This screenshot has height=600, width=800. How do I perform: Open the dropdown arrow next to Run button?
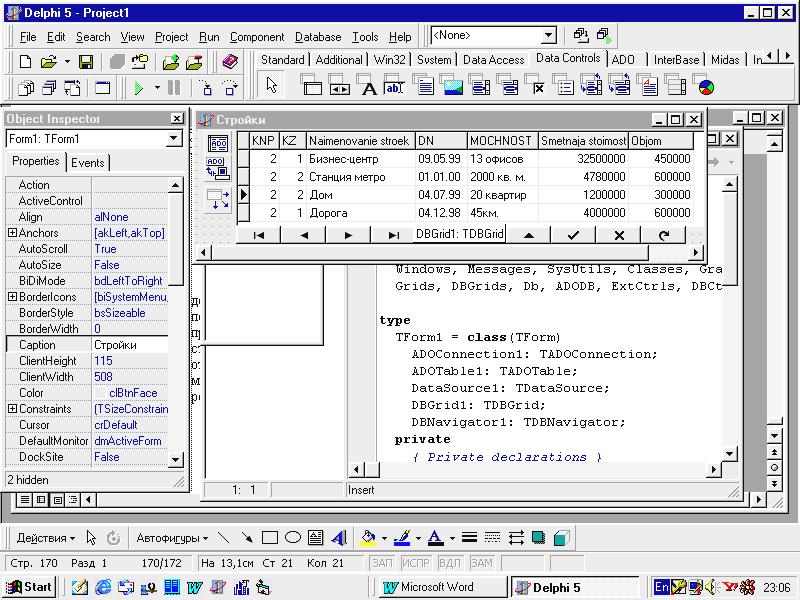pos(157,88)
